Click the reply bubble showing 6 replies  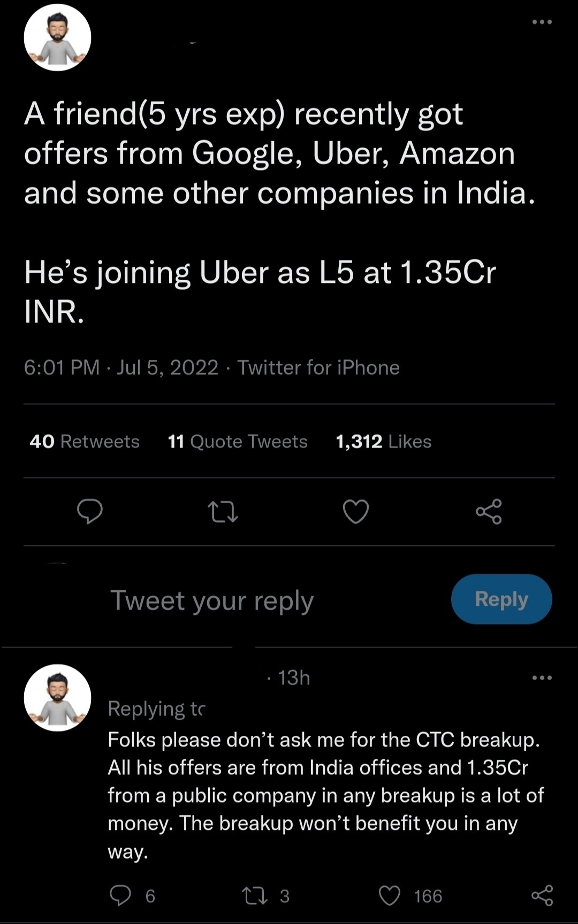pyautogui.click(x=120, y=895)
